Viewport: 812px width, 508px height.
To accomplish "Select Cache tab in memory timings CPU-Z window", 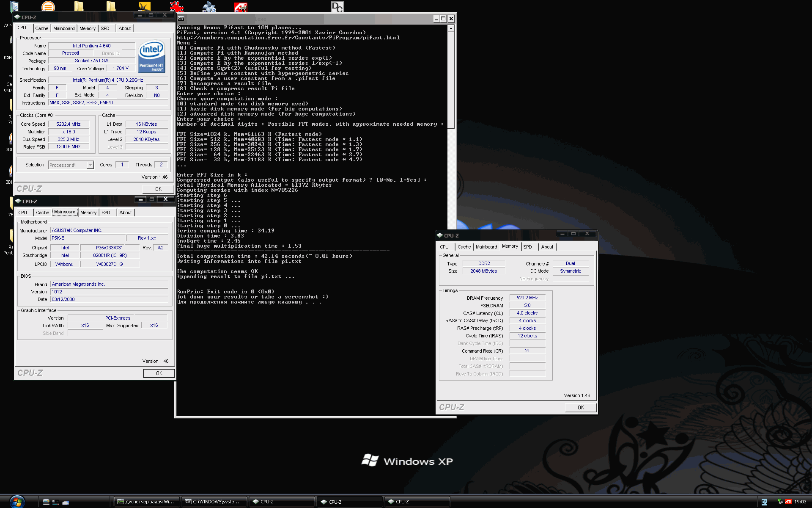I will click(464, 247).
